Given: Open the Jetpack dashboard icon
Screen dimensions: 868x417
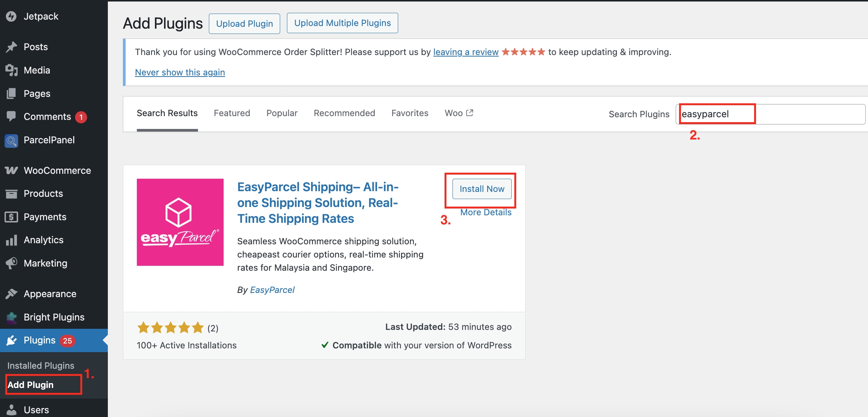Looking at the screenshot, I should tap(12, 16).
